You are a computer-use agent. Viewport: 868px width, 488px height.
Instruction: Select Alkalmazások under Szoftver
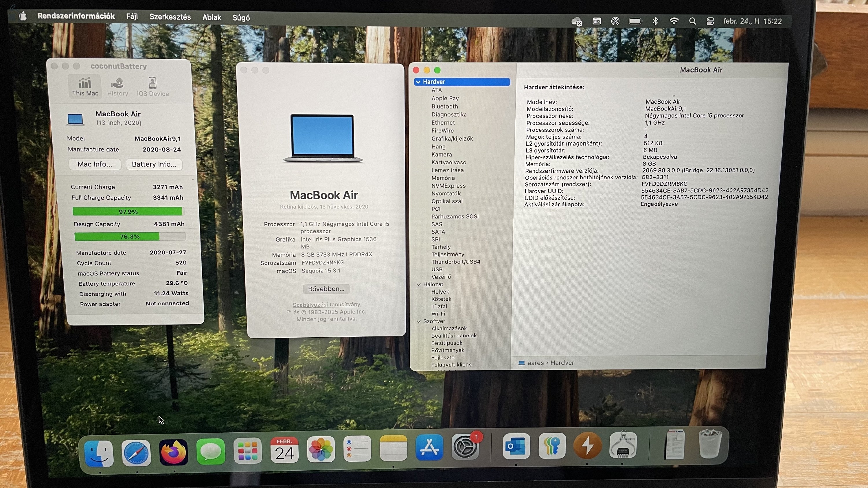click(x=449, y=328)
